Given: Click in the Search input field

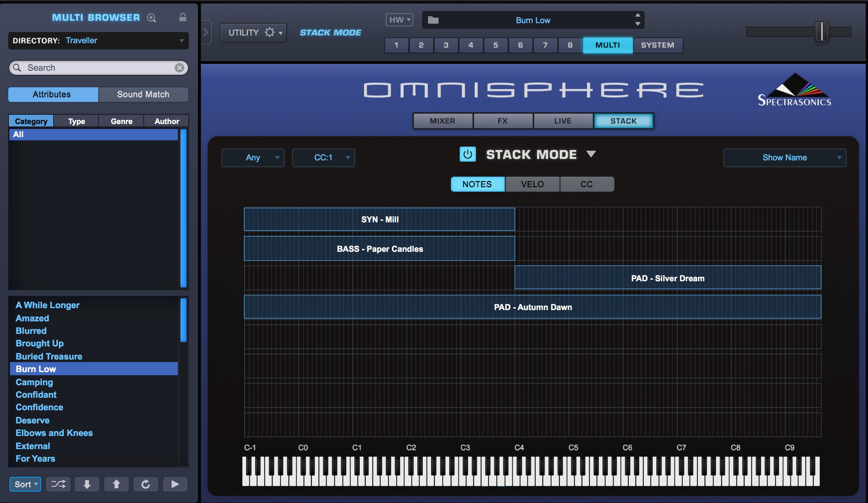Looking at the screenshot, I should point(99,68).
